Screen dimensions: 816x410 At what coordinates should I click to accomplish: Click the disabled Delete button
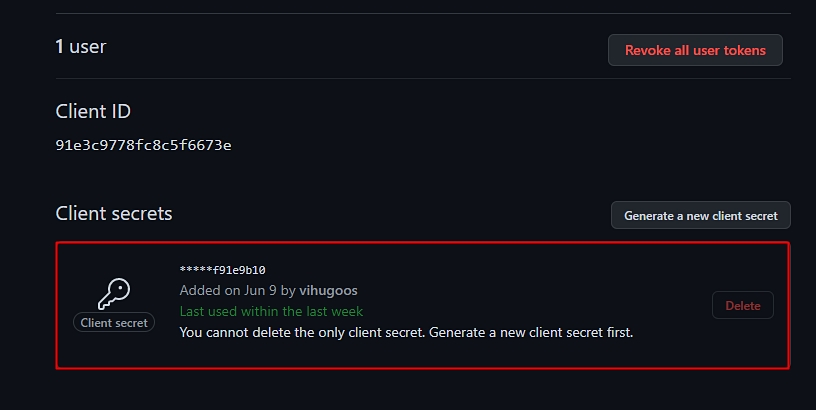click(x=743, y=305)
